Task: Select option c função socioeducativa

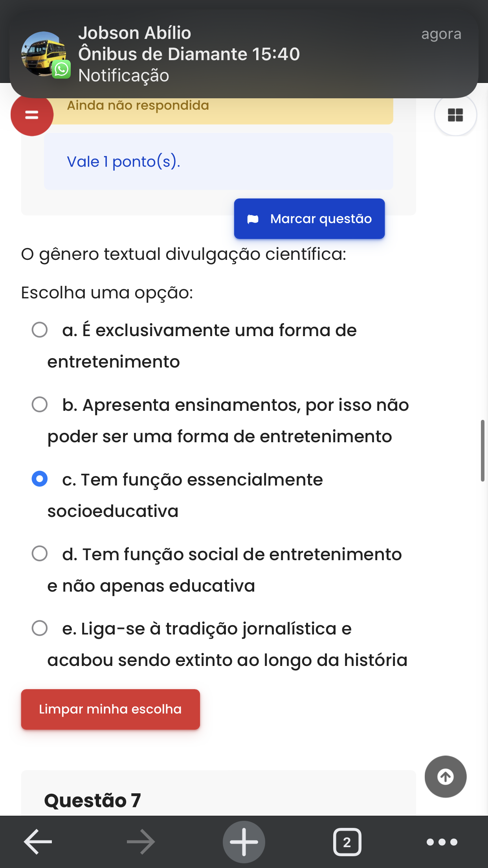Action: coord(40,479)
